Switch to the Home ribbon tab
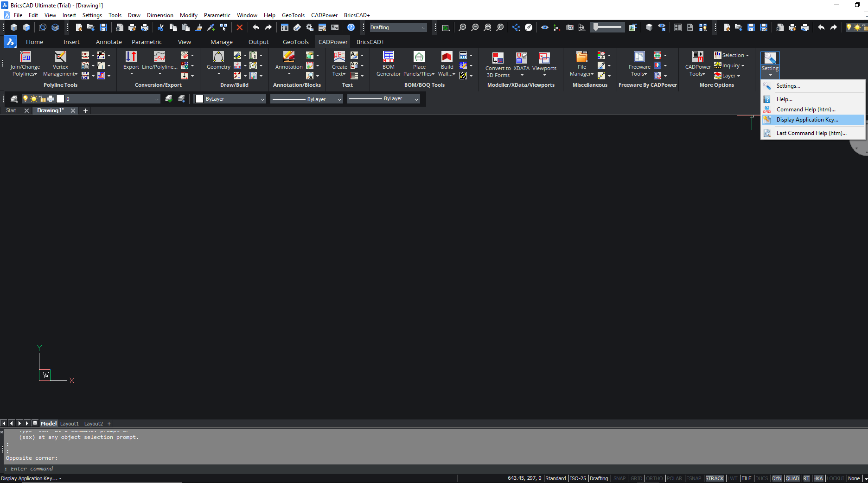868x483 pixels. point(34,42)
